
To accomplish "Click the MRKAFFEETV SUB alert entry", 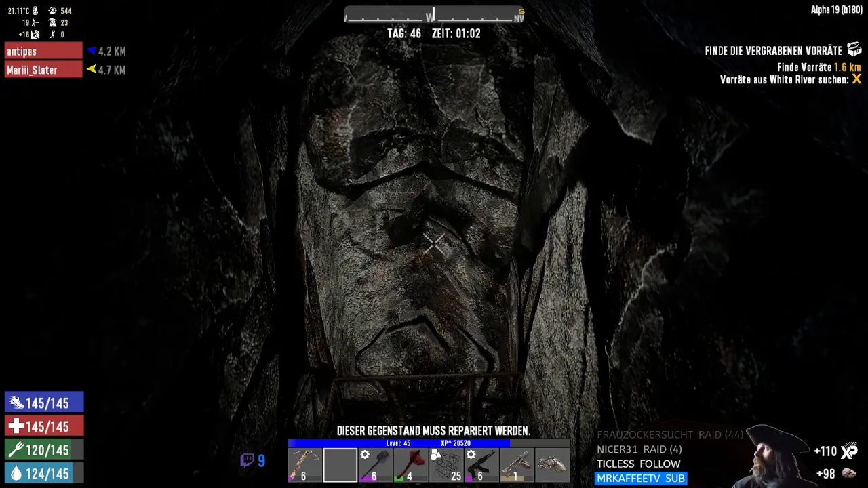I will pyautogui.click(x=641, y=479).
